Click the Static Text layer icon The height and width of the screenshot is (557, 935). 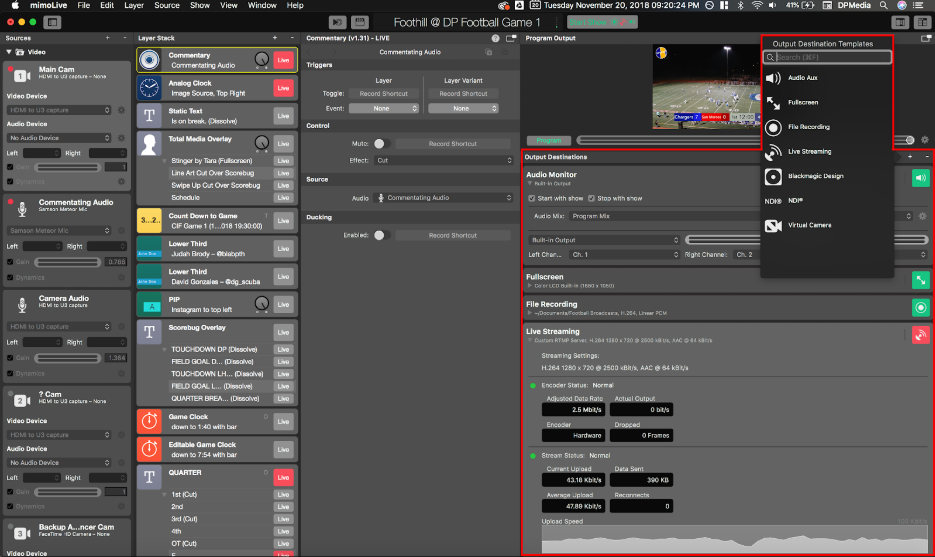(150, 115)
